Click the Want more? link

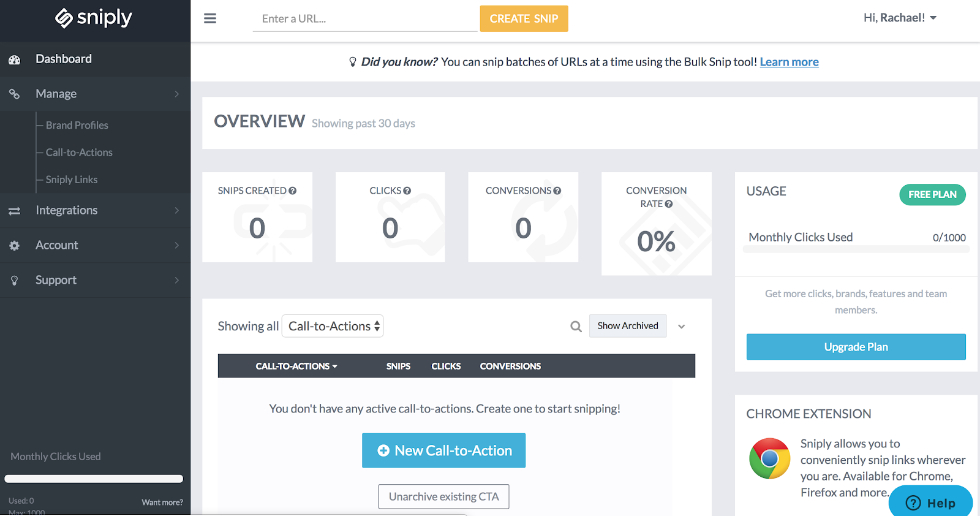pos(162,503)
